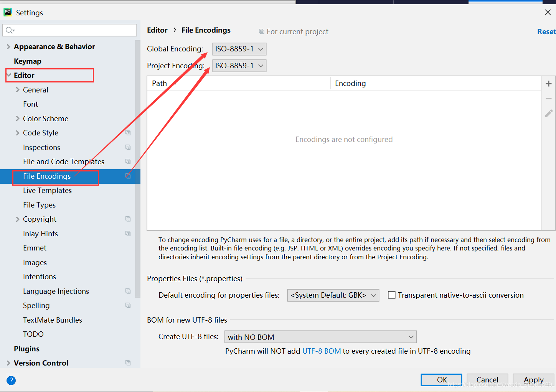Viewport: 556px width, 392px height.
Task: Open File and Code Templates page
Action: tap(64, 161)
